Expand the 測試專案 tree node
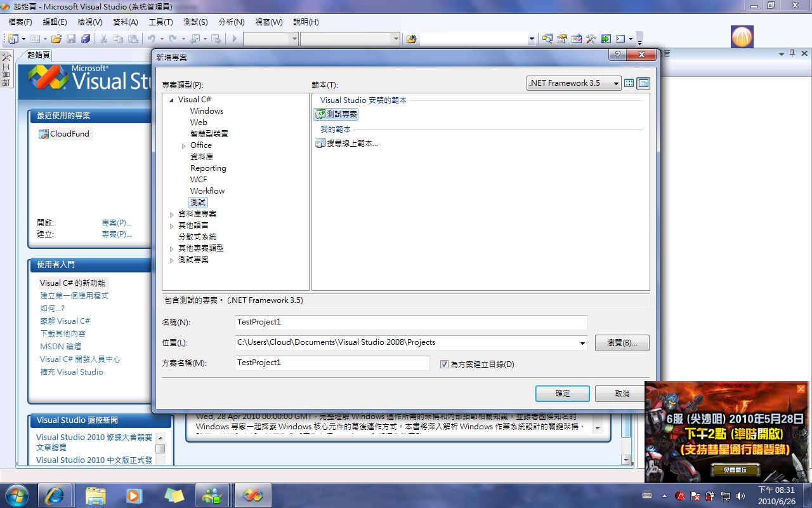812x508 pixels. point(171,260)
